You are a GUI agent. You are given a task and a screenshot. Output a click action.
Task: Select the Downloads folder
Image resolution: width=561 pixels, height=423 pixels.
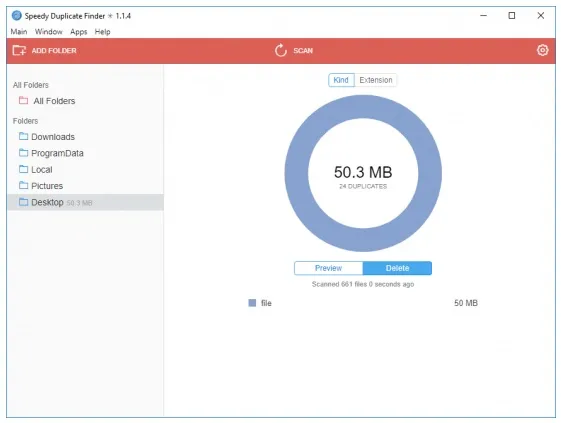tap(85, 137)
